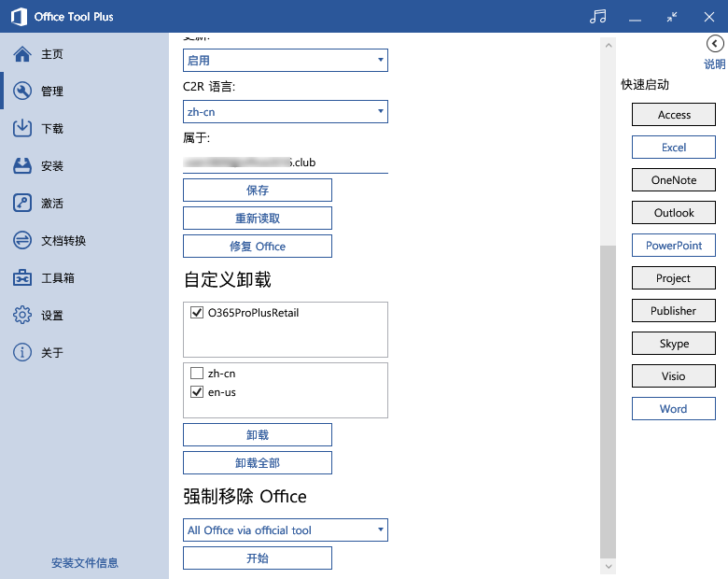Launch Project from quick start
This screenshot has height=579, width=728.
(674, 278)
